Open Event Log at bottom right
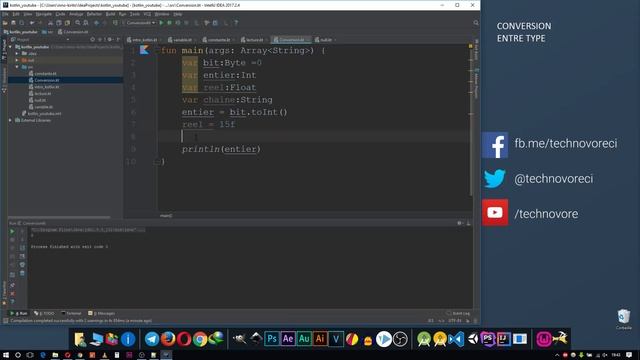 click(458, 313)
